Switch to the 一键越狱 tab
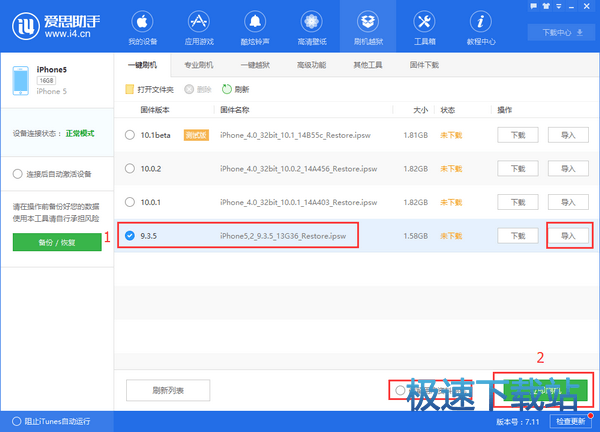This screenshot has height=432, width=600. [x=255, y=65]
